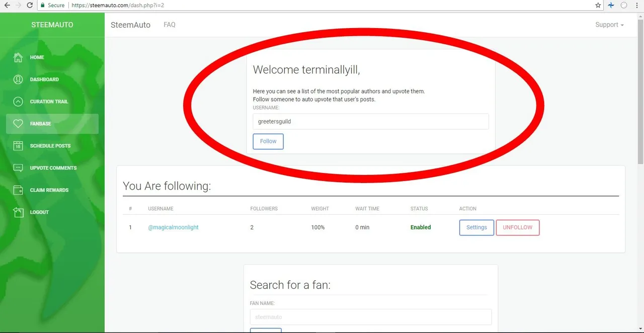Click the ACTION column header
Image resolution: width=644 pixels, height=333 pixels.
[x=468, y=209]
